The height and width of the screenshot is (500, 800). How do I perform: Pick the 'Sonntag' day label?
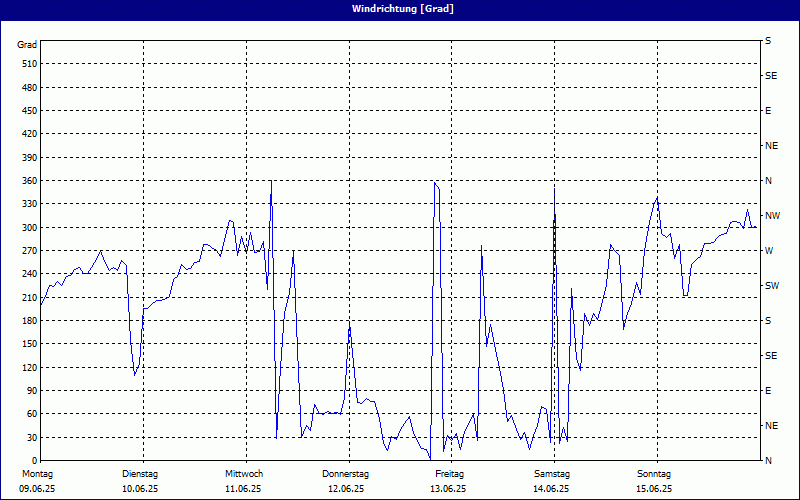point(654,474)
